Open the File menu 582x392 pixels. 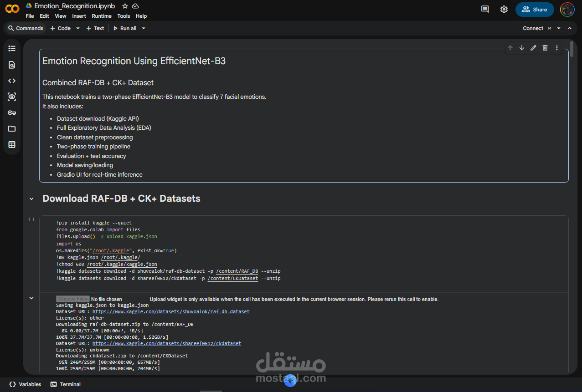[30, 16]
